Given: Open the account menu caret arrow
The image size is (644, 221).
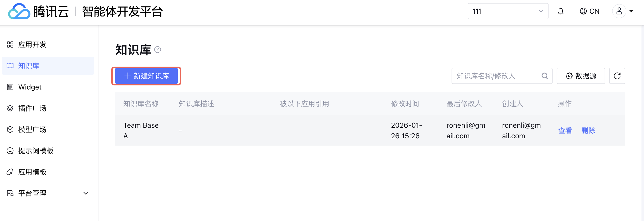Looking at the screenshot, I should coord(631,11).
